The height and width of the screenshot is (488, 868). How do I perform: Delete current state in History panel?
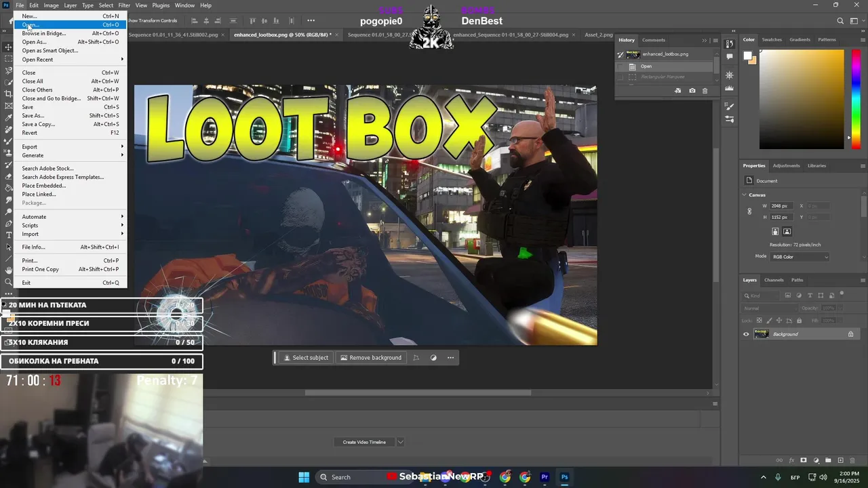[705, 91]
